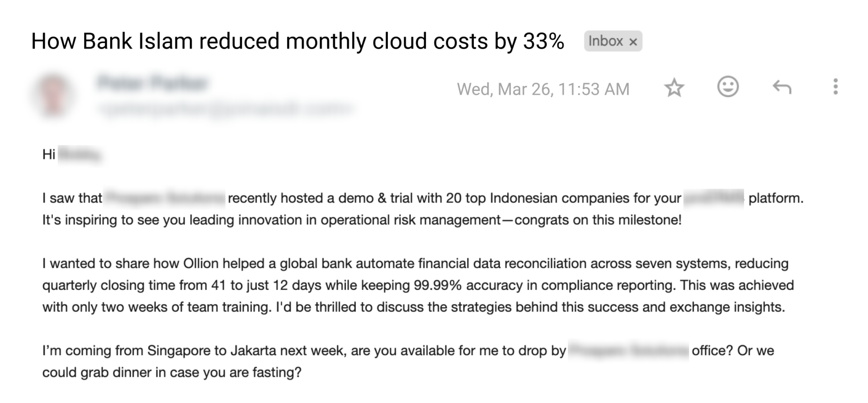Open the three-dot more options menu
Viewport: 868px width, 403px height.
coord(835,87)
